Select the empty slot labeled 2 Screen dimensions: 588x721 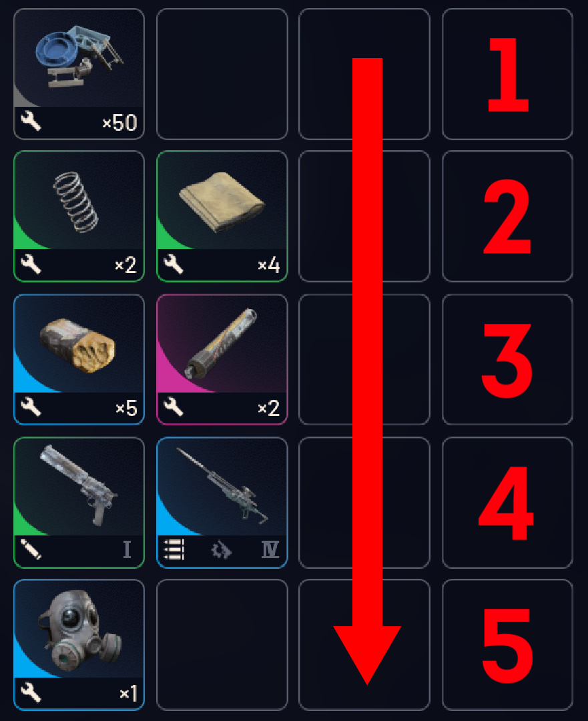click(x=507, y=216)
